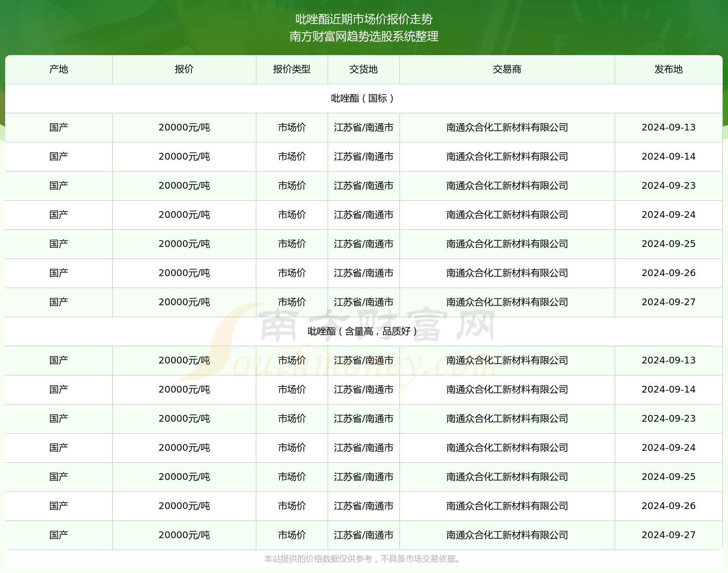Click price 20000元/吨 in 含量高 2024-09-14 row
The image size is (728, 573).
click(x=184, y=389)
